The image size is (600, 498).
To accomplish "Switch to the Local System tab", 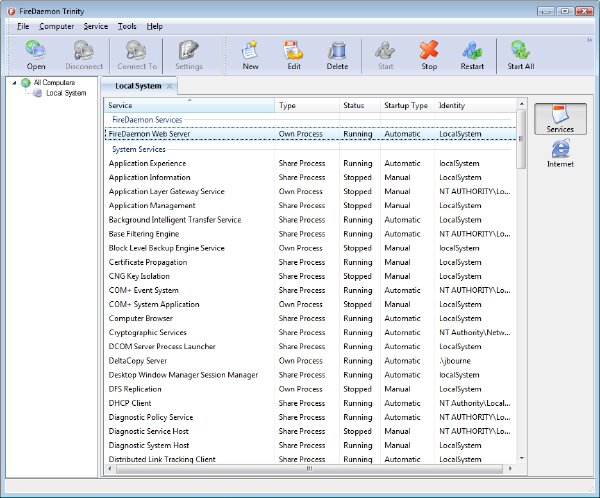I will coord(138,86).
